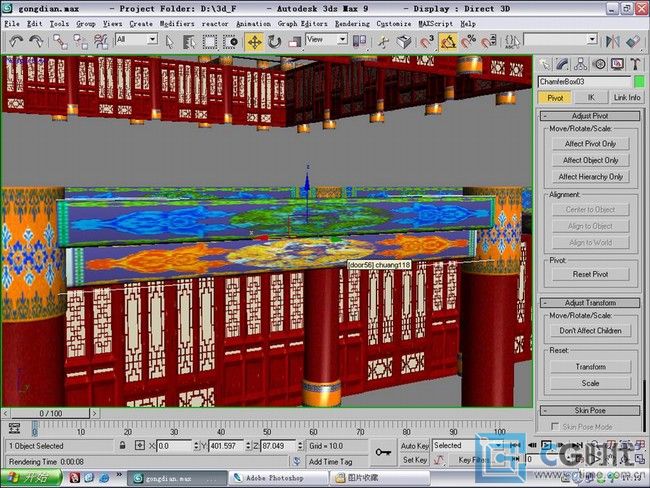Open the Select by Name tool

(x=189, y=42)
